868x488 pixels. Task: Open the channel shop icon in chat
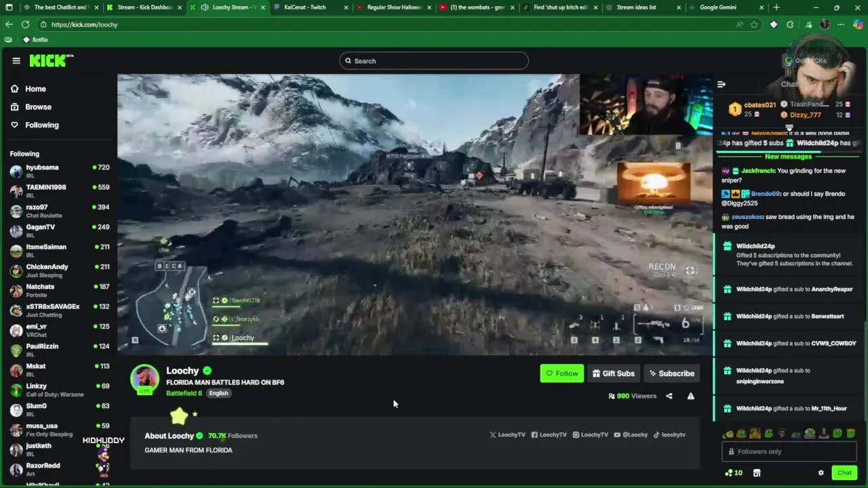tap(757, 473)
